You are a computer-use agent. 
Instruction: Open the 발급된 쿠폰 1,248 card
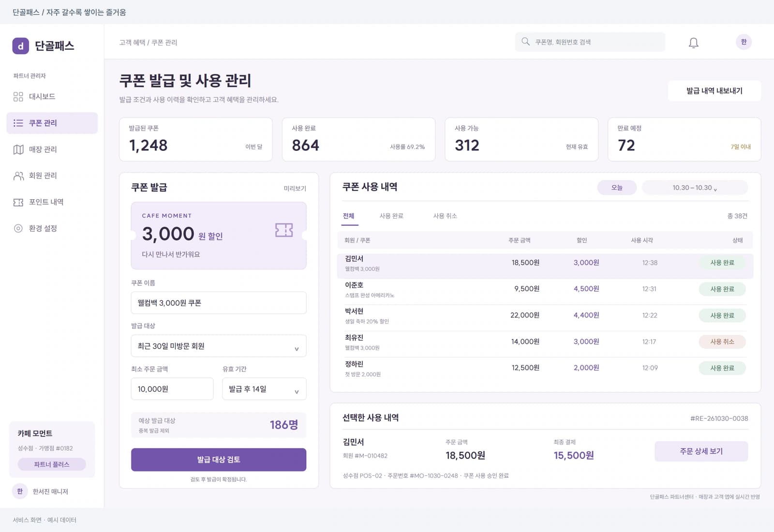click(x=196, y=139)
